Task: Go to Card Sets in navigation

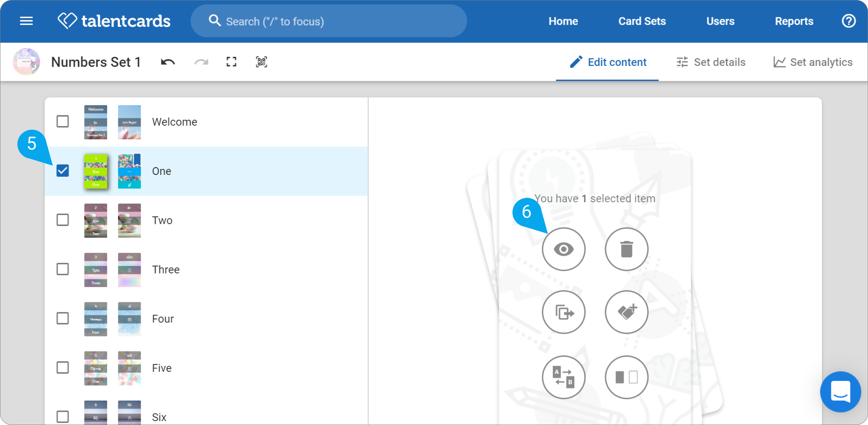Action: (x=642, y=21)
